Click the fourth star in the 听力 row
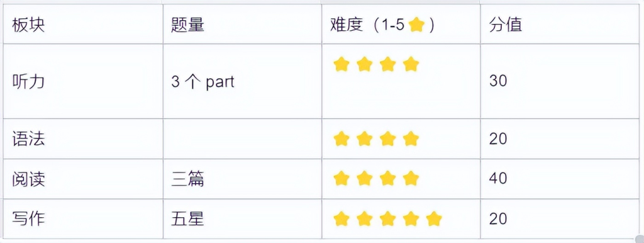644x243 pixels. tap(410, 65)
